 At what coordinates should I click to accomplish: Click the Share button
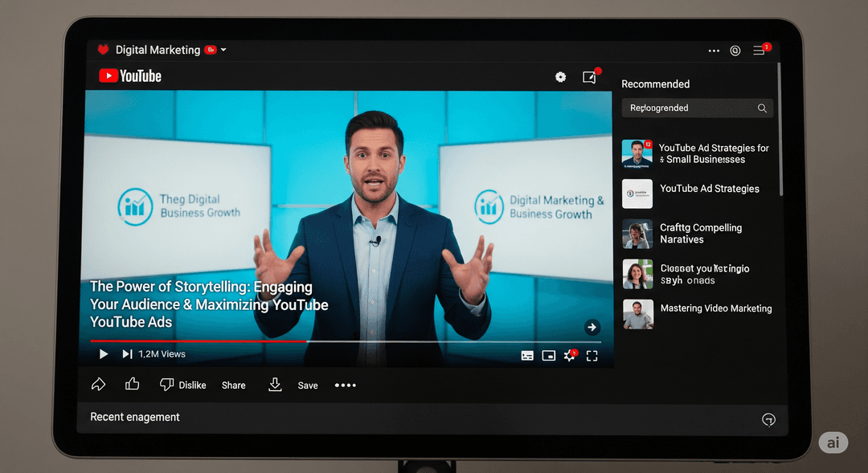(x=233, y=385)
